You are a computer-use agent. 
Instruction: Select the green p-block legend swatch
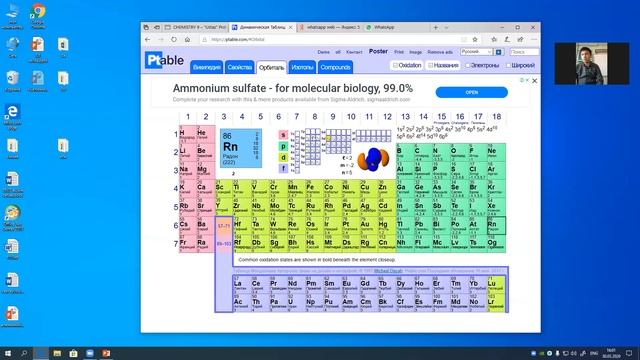coord(283,146)
